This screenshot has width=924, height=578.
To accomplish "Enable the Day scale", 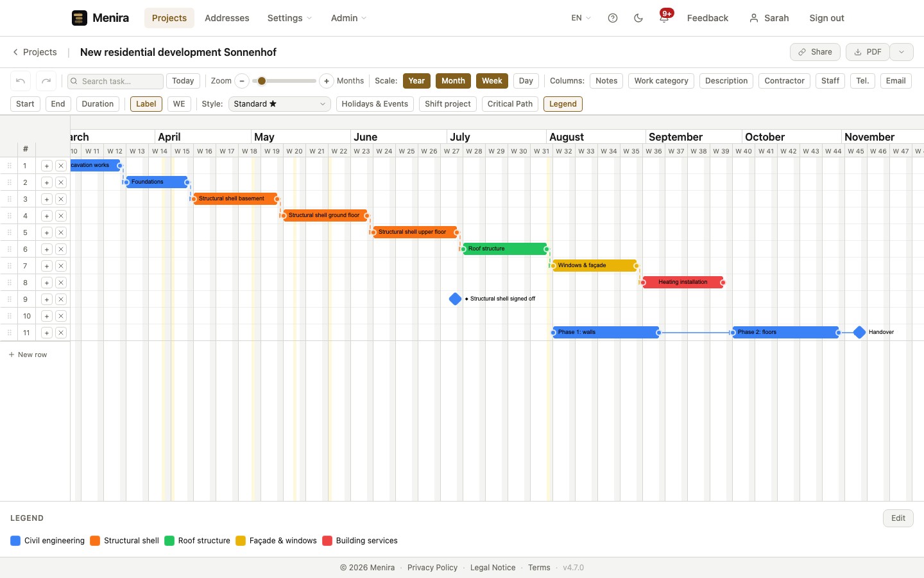I will click(526, 81).
